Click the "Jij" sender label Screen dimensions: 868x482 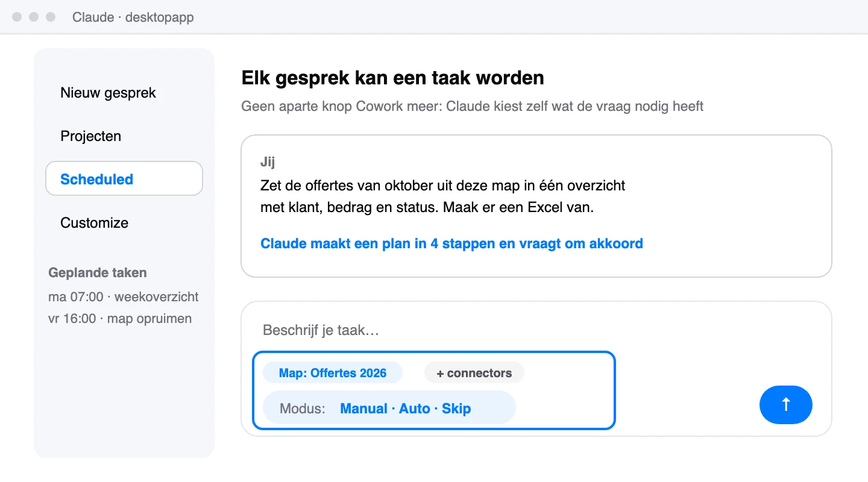tap(268, 162)
